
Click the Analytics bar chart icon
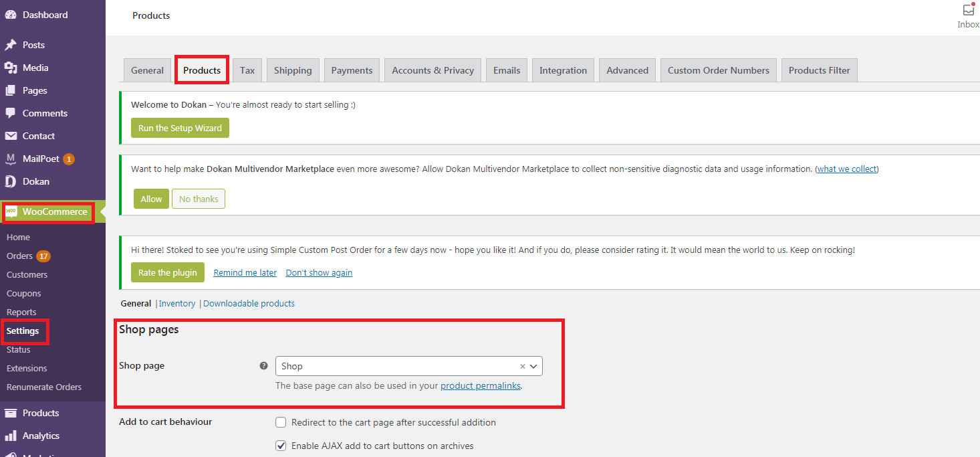click(11, 436)
